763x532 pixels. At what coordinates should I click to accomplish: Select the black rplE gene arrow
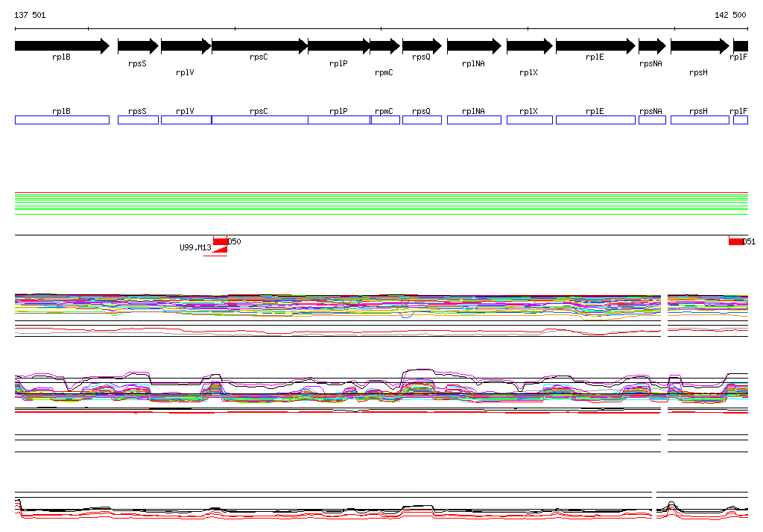pyautogui.click(x=595, y=46)
